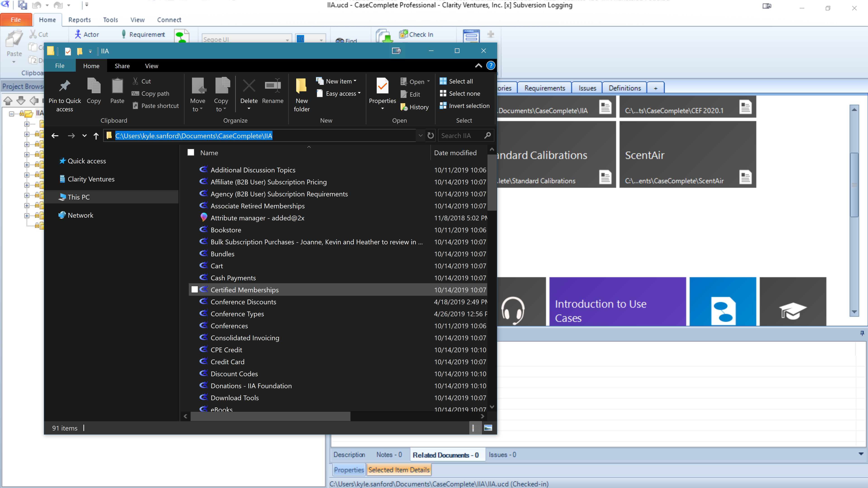
Task: Click Select all in Select group
Action: (x=456, y=81)
